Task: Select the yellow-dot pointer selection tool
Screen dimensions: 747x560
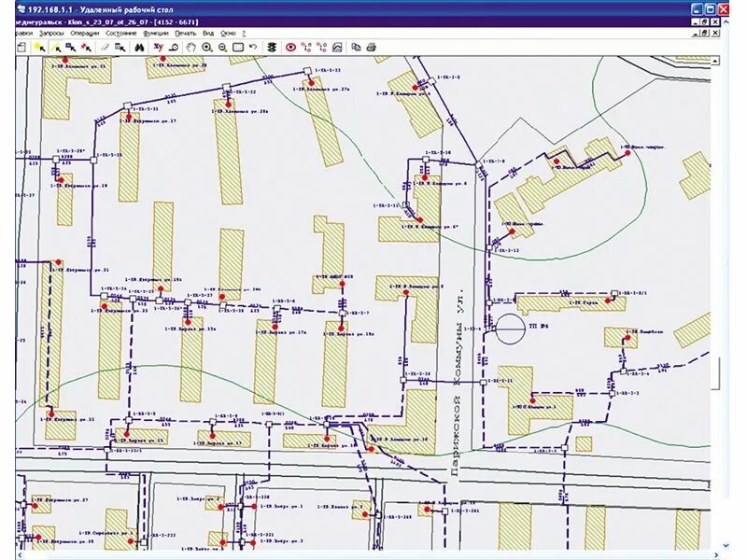Action: (39, 48)
